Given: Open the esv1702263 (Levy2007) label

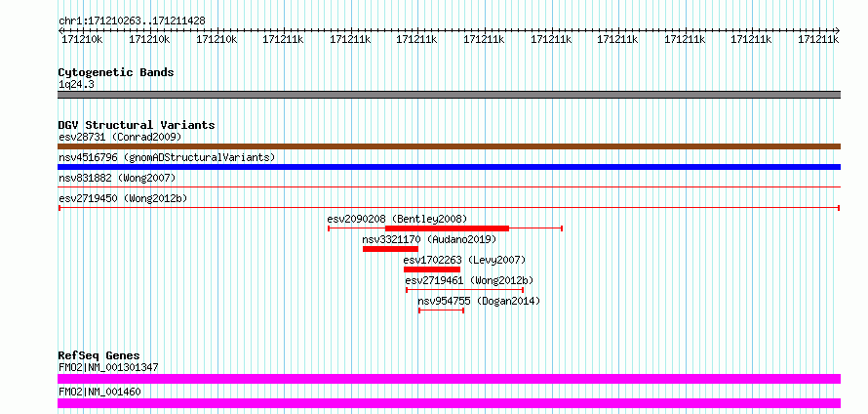Looking at the screenshot, I should 464,260.
